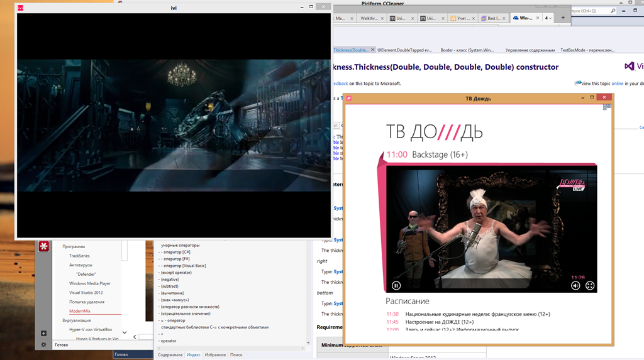Add a new browser tab with plus button

pos(563,18)
